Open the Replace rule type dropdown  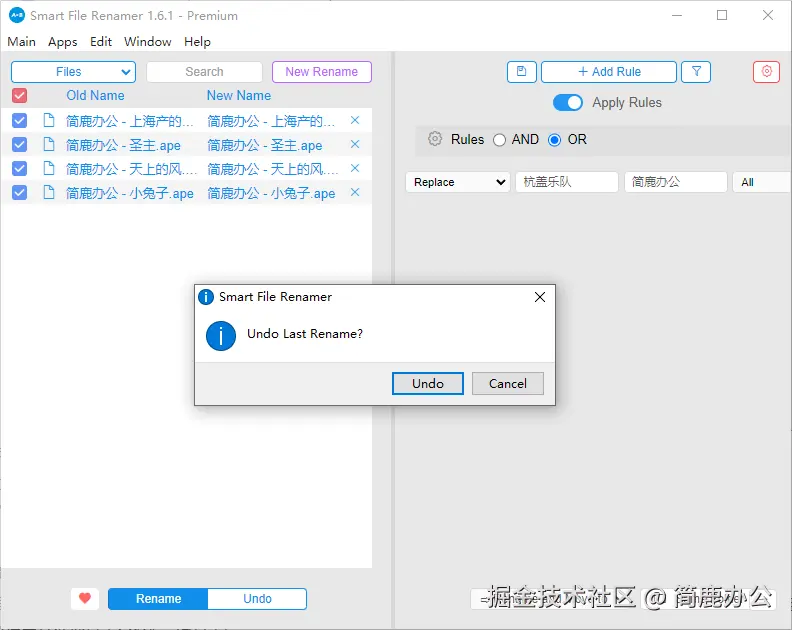click(x=458, y=182)
